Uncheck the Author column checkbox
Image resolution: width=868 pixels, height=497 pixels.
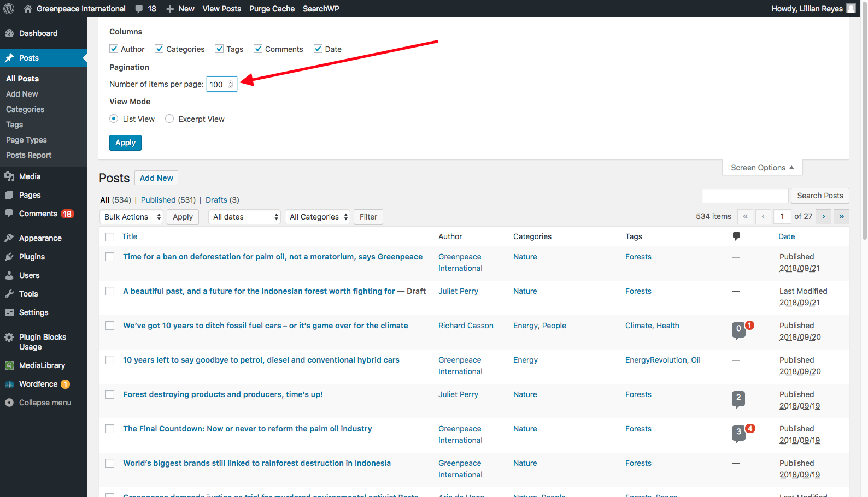[114, 49]
